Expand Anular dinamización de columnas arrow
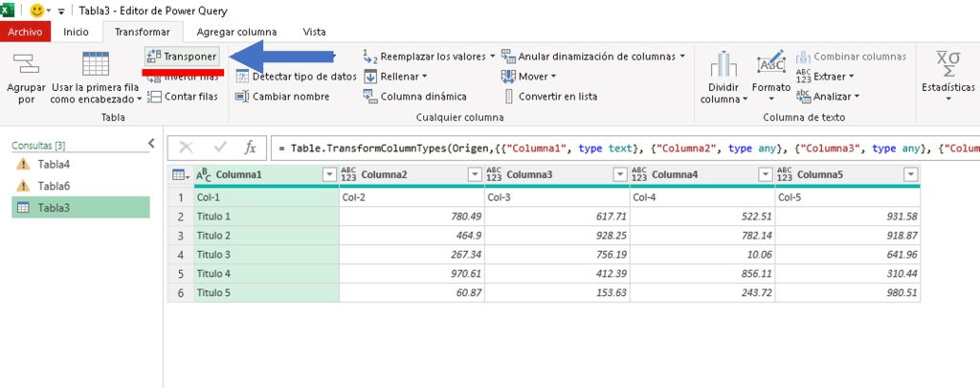This screenshot has height=388, width=980. pos(682,57)
